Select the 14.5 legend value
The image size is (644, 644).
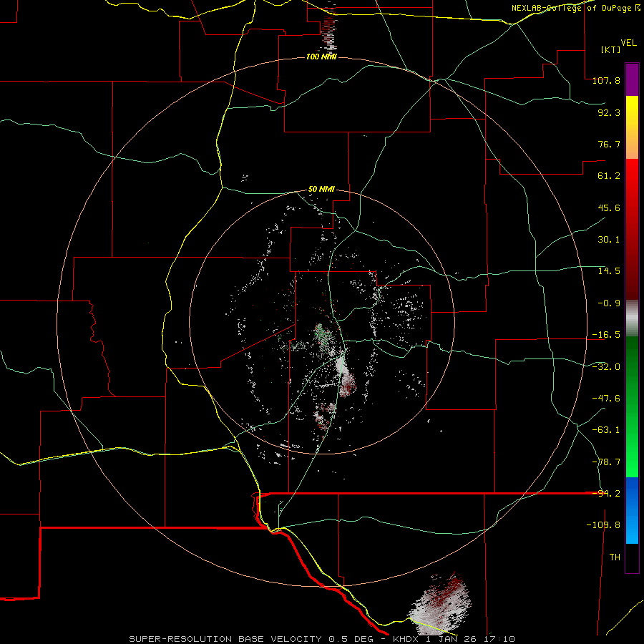609,271
